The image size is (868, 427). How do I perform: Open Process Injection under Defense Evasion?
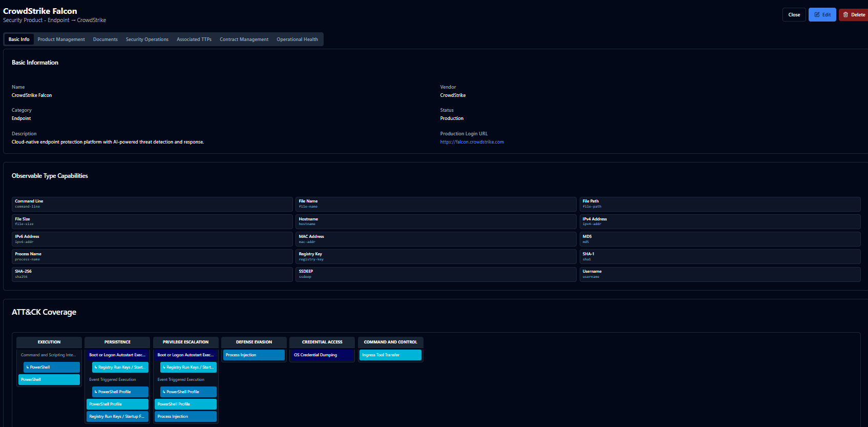[x=254, y=355]
